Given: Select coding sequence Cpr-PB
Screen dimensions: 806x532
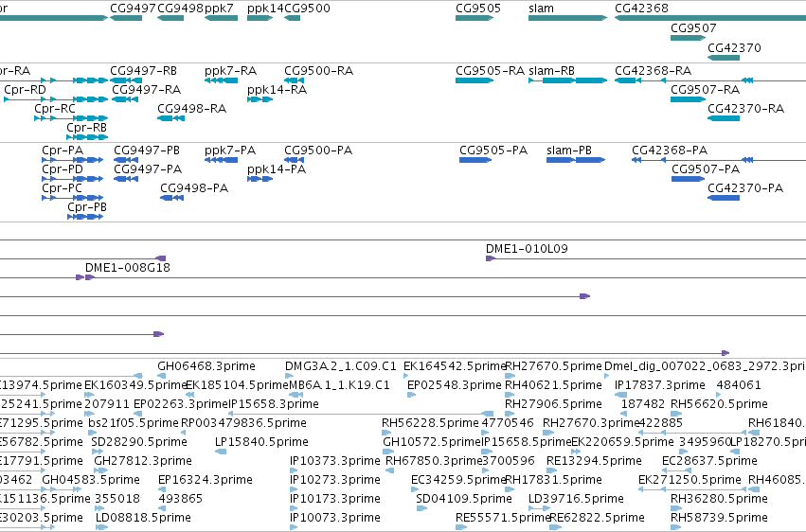Looking at the screenshot, I should pyautogui.click(x=87, y=207).
